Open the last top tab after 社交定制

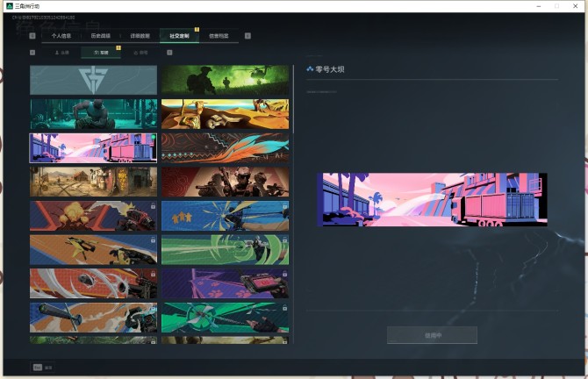pyautogui.click(x=219, y=36)
